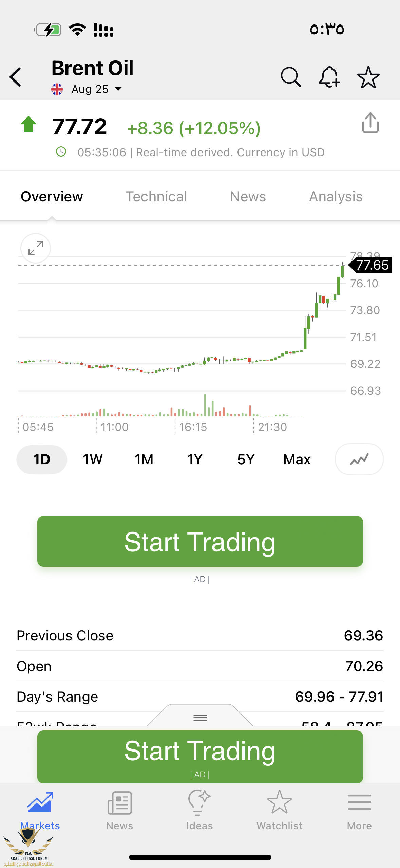This screenshot has height=868, width=400.
Task: Expand the bottom drawer handle
Action: (x=200, y=717)
